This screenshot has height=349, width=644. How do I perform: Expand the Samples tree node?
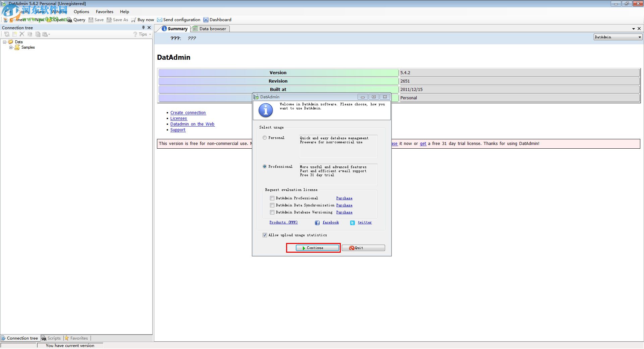tap(11, 47)
